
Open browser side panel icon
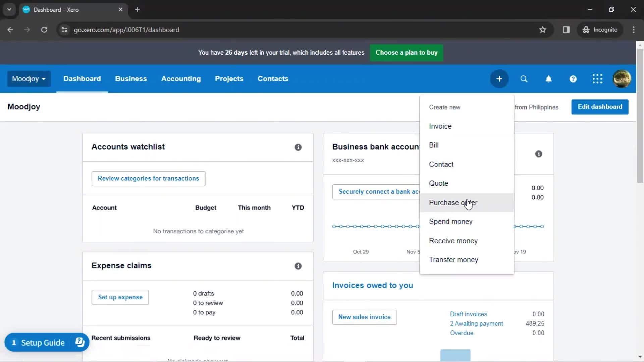tap(566, 30)
